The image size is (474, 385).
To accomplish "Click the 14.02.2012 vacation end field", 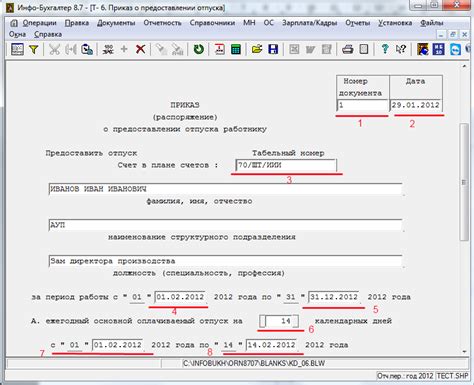I will pos(271,345).
